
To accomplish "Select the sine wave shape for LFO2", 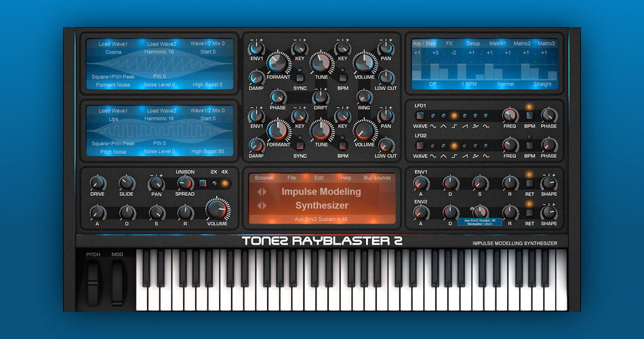I will coord(433,146).
